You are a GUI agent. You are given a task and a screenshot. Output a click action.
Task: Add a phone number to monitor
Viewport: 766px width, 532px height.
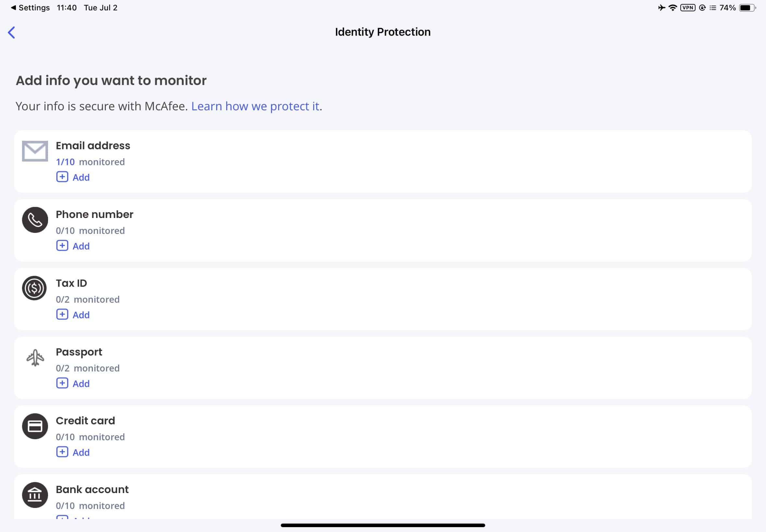pyautogui.click(x=73, y=246)
